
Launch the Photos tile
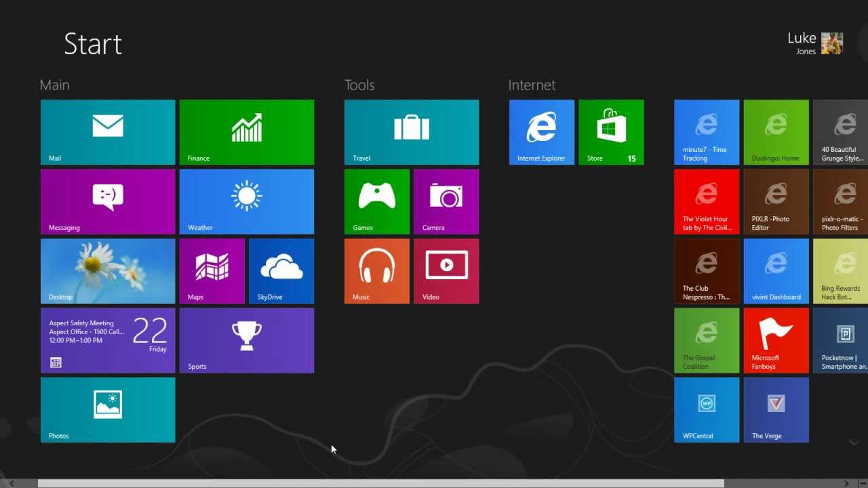108,410
